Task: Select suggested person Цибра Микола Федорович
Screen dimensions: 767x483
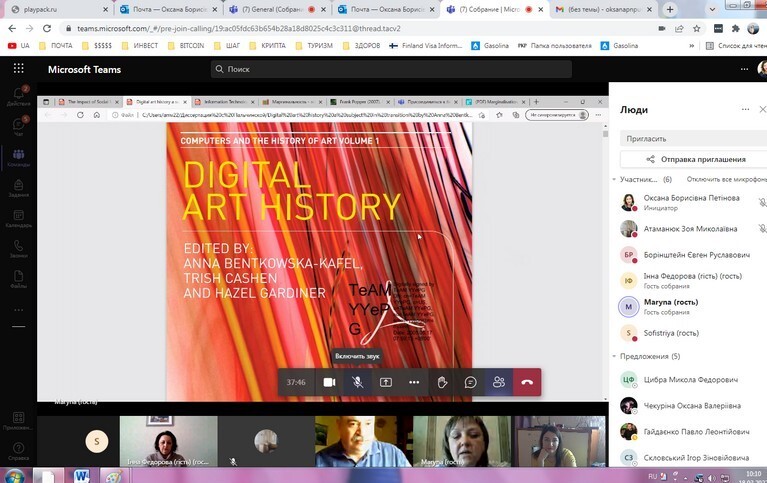Action: tap(689, 379)
